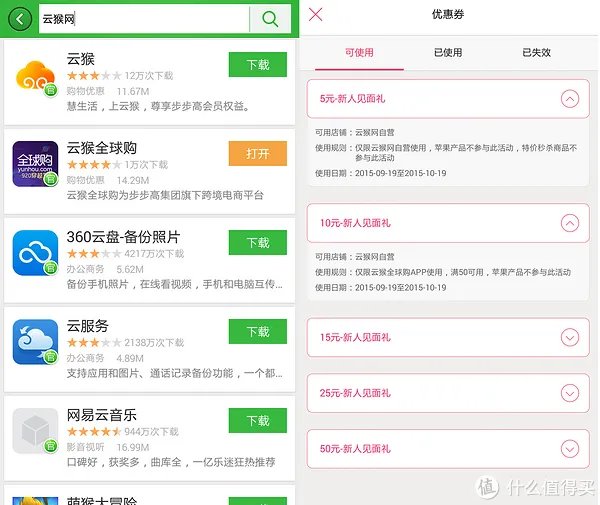Tap the back arrow in the search bar
The width and height of the screenshot is (600, 505).
[x=20, y=19]
